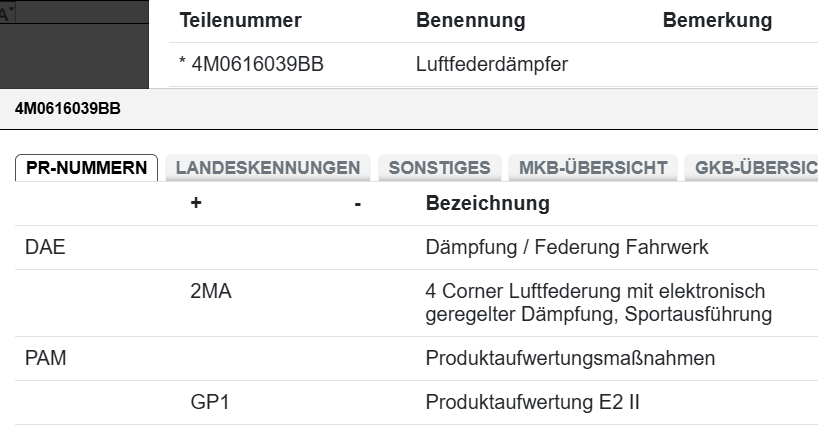Click the Bemerkung column header

point(717,21)
